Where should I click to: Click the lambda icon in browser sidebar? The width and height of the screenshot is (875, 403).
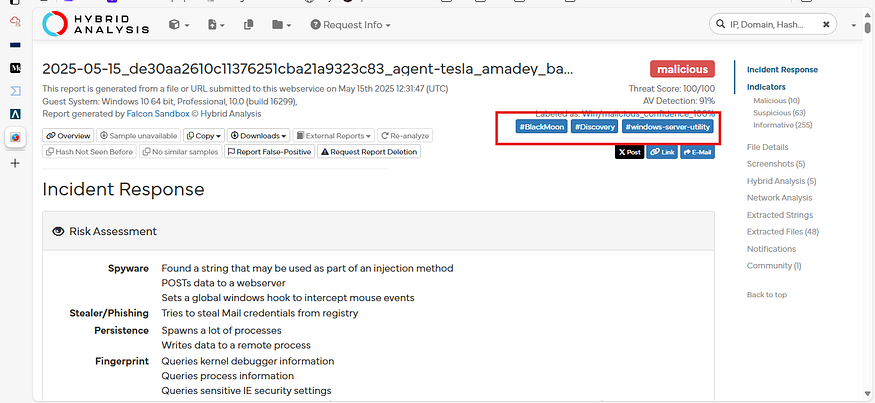click(x=16, y=114)
